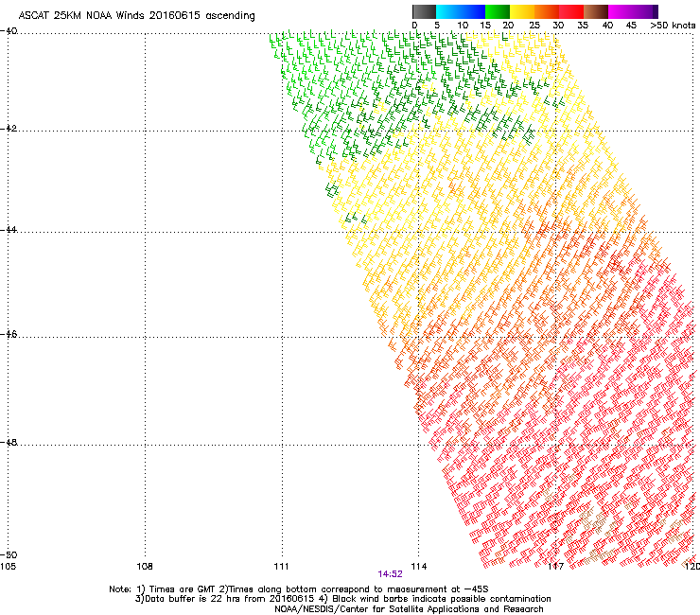Click the blue 5–15 knots color segment
Screen dimensions: 700x615
tap(461, 11)
